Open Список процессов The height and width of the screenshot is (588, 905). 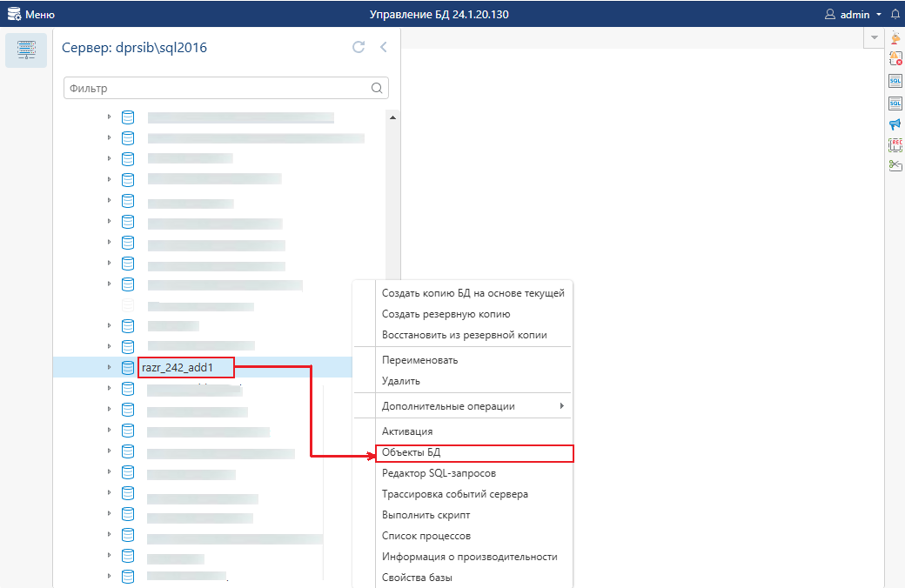473,536
